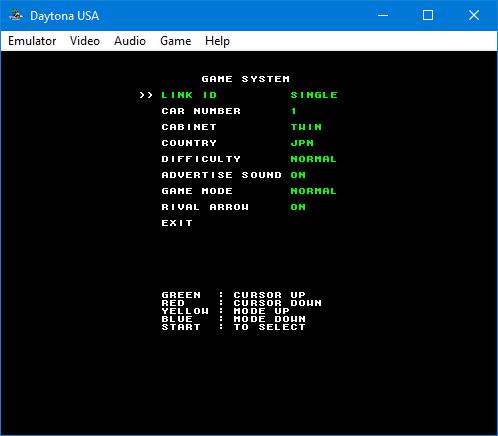
Task: Maximize the Daytona USA window
Action: [x=428, y=15]
